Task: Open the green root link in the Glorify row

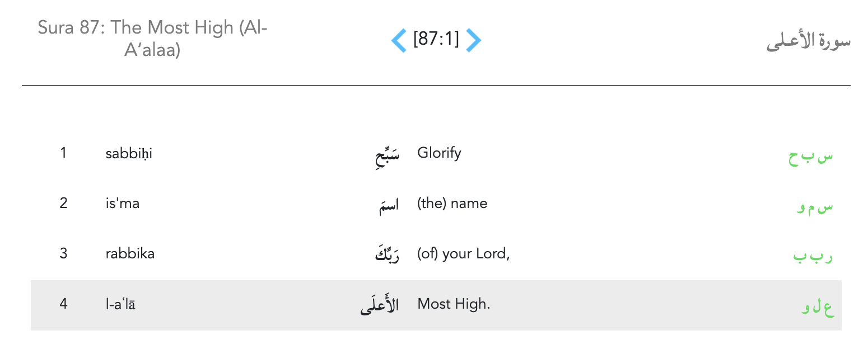Action: [811, 157]
